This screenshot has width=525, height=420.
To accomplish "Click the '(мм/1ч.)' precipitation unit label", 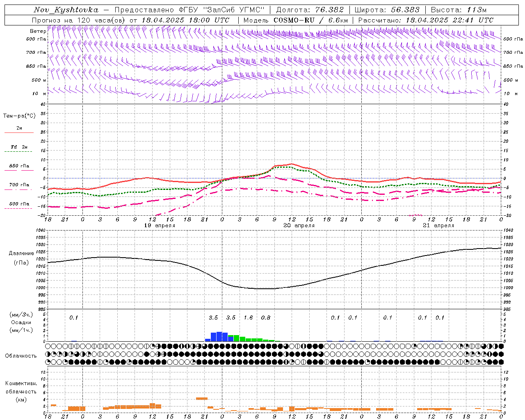I will click(x=21, y=330).
